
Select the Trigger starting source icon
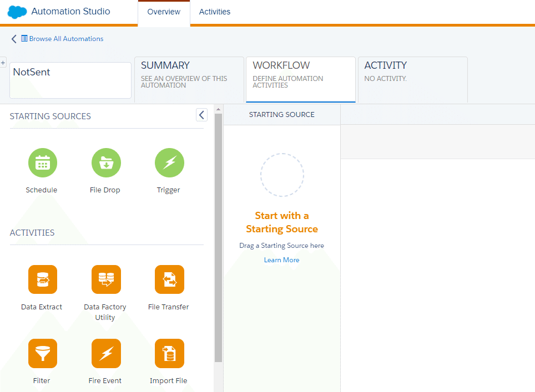[169, 162]
